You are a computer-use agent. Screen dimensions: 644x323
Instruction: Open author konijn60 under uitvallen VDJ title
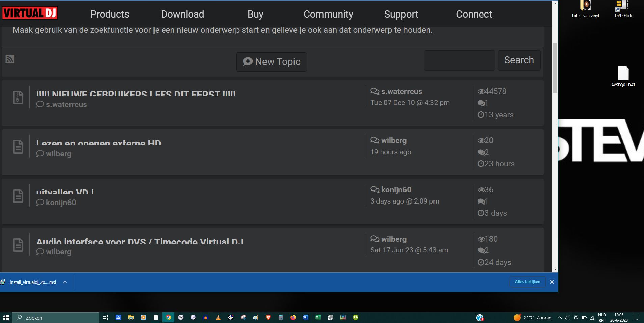click(x=61, y=203)
